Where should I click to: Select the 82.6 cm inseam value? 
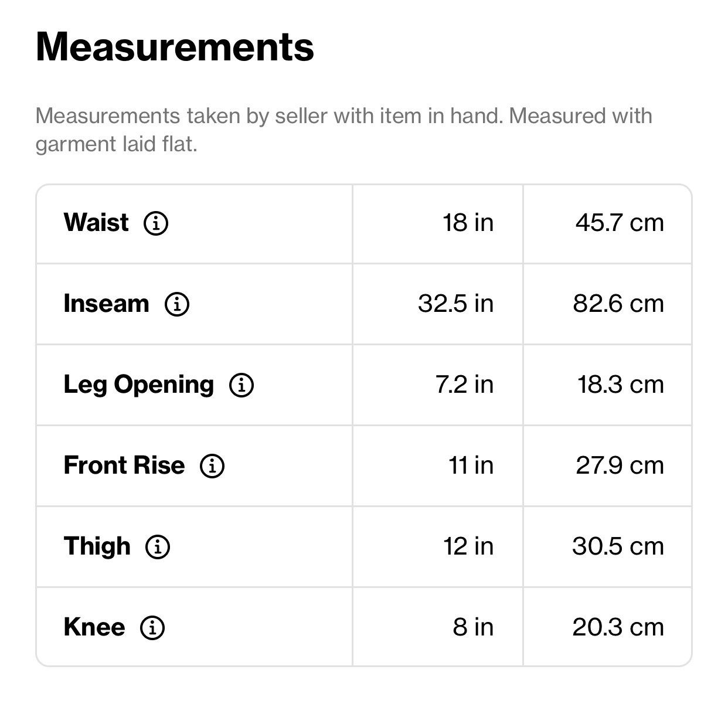[619, 304]
